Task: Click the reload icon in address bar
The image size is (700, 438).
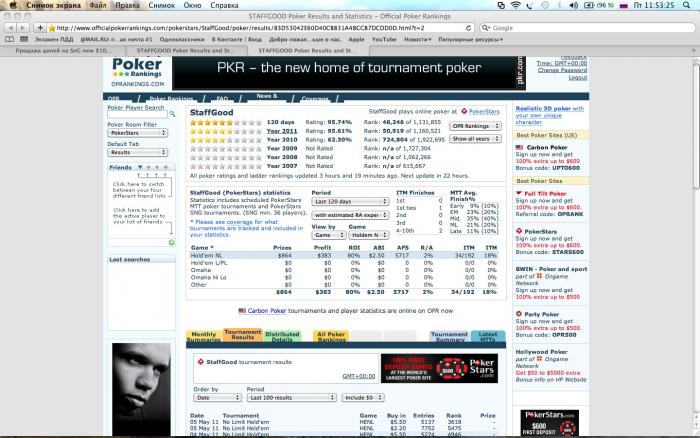Action: (x=468, y=28)
